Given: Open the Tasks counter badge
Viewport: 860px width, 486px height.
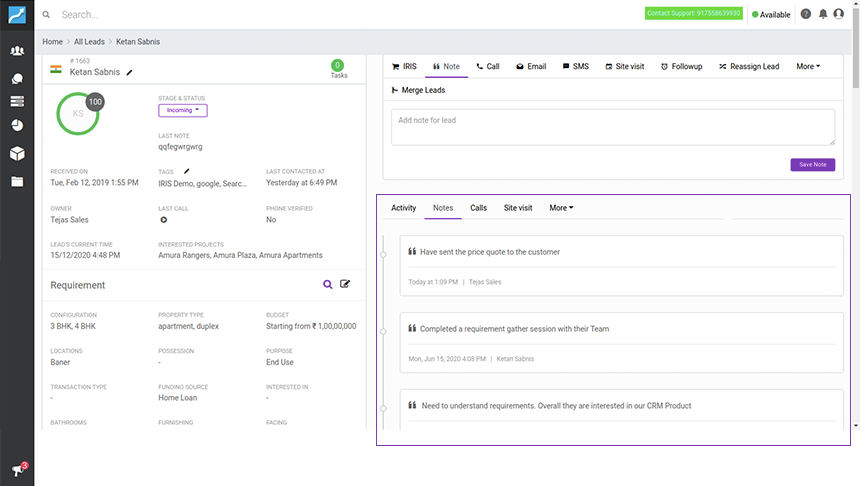Looking at the screenshot, I should (x=338, y=65).
